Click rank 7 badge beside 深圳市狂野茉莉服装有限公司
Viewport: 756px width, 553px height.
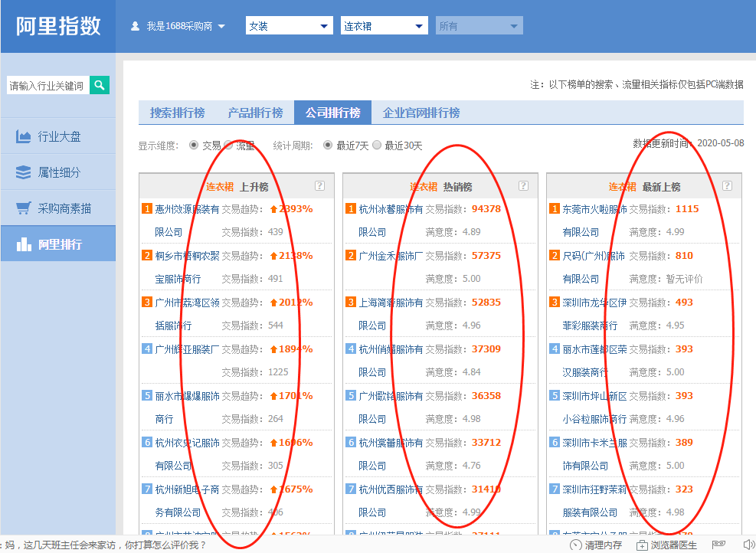click(555, 489)
